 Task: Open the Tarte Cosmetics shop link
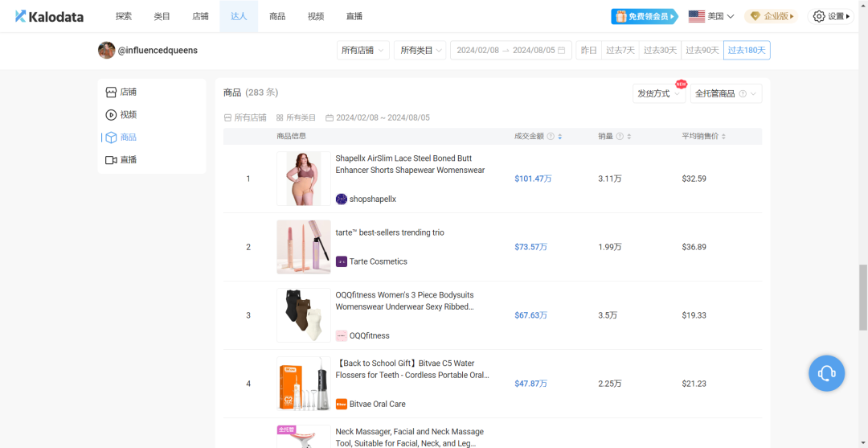378,261
